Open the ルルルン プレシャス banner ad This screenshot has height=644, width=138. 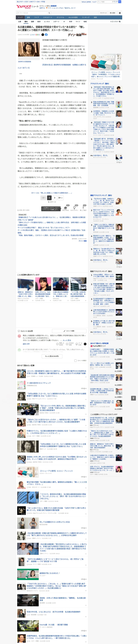click(106, 62)
